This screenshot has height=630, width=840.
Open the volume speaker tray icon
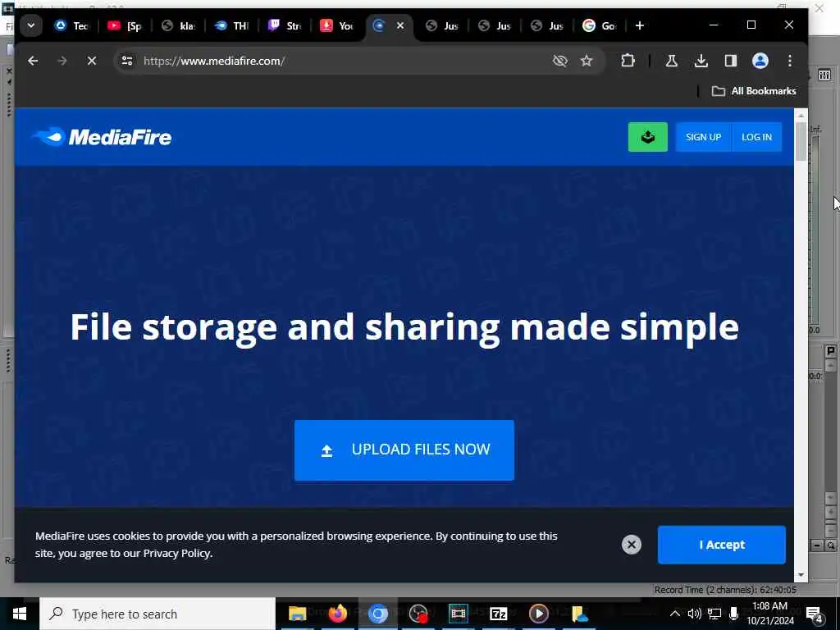[x=694, y=614]
